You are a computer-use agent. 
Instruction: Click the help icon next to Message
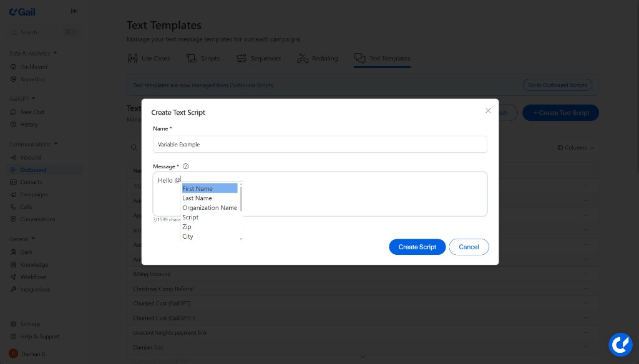[x=185, y=166]
